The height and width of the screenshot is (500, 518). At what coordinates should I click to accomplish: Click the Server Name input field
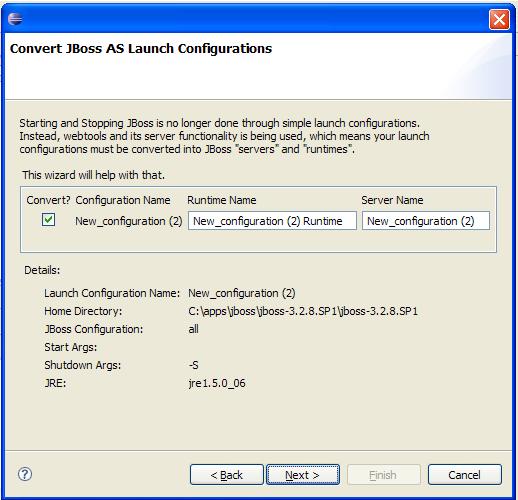click(x=426, y=221)
